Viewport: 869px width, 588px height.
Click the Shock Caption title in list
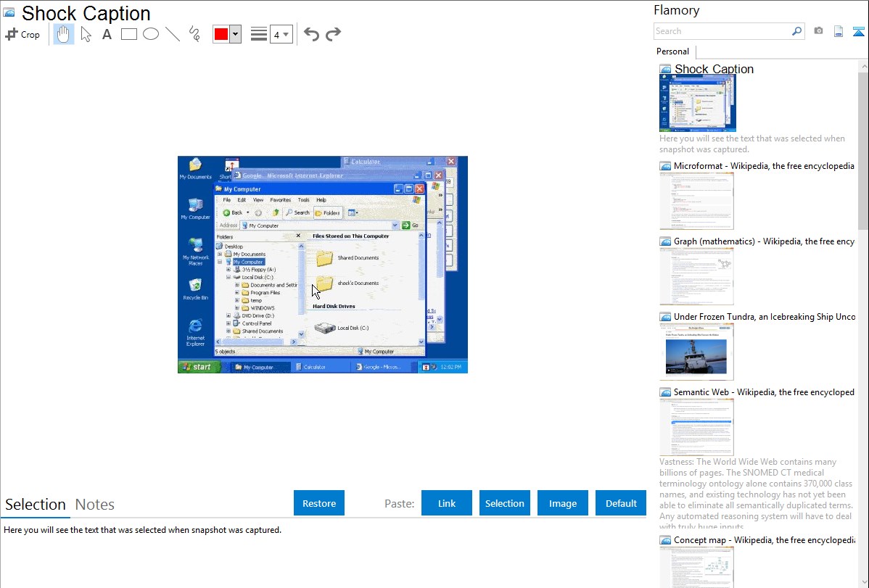(x=714, y=69)
